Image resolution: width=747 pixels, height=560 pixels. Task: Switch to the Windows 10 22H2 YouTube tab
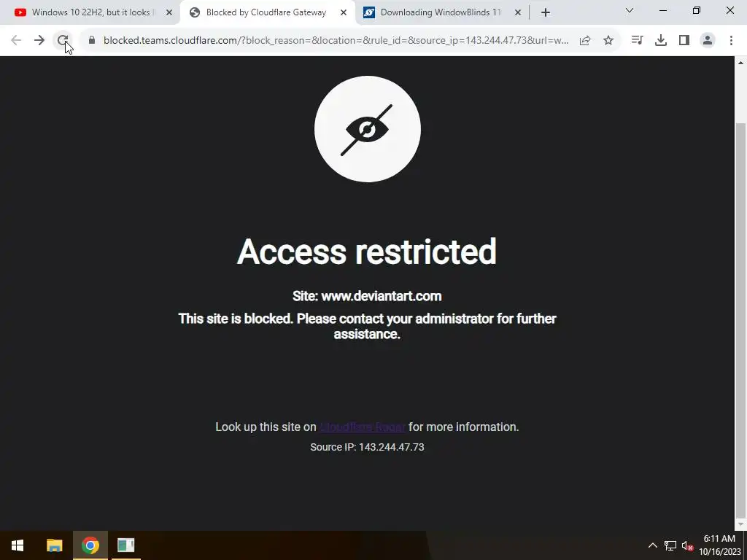pos(90,12)
